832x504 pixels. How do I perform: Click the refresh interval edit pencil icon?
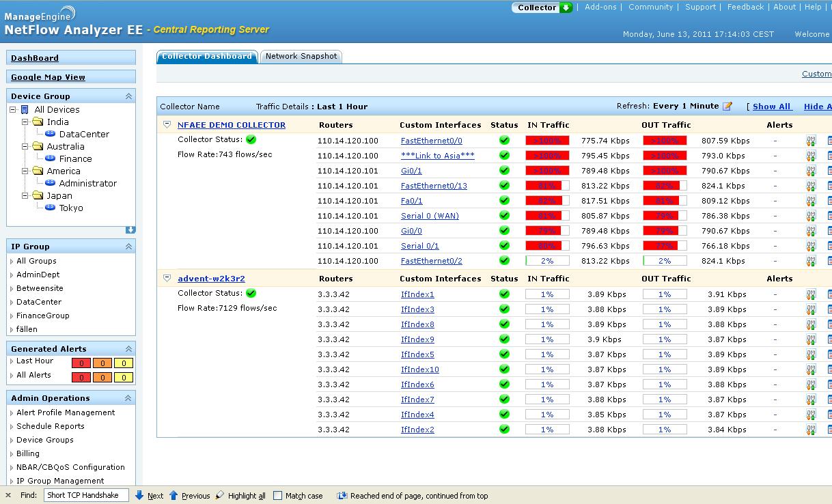pos(727,107)
